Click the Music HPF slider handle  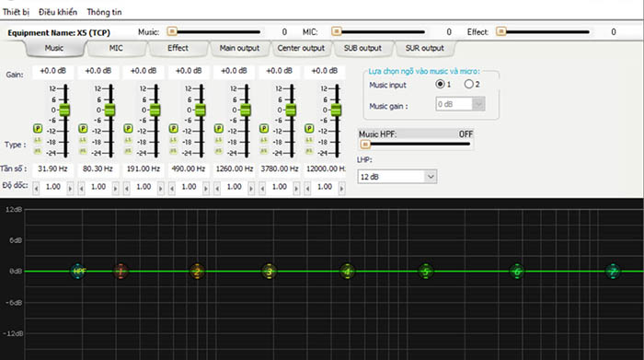tap(365, 144)
